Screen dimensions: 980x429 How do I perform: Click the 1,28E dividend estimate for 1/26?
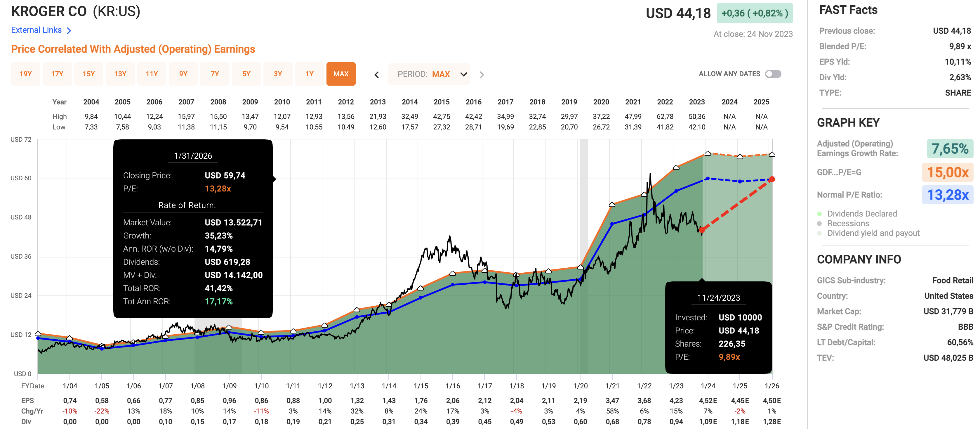tap(772, 422)
